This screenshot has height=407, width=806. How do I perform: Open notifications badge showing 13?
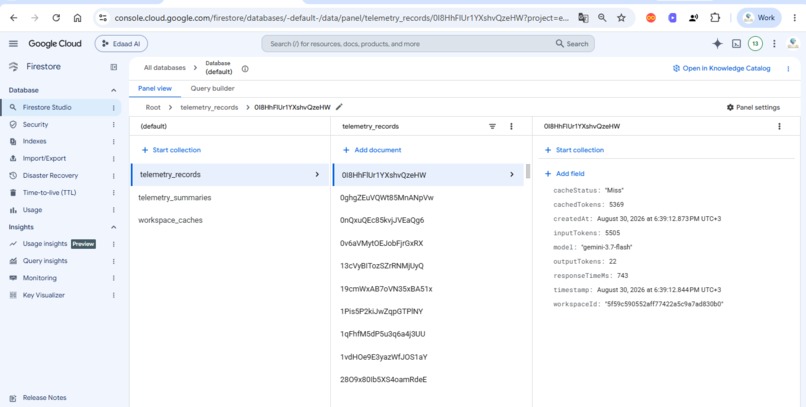(755, 44)
